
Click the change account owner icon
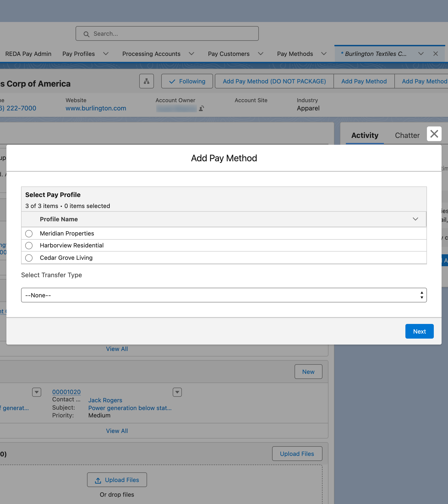click(x=202, y=108)
